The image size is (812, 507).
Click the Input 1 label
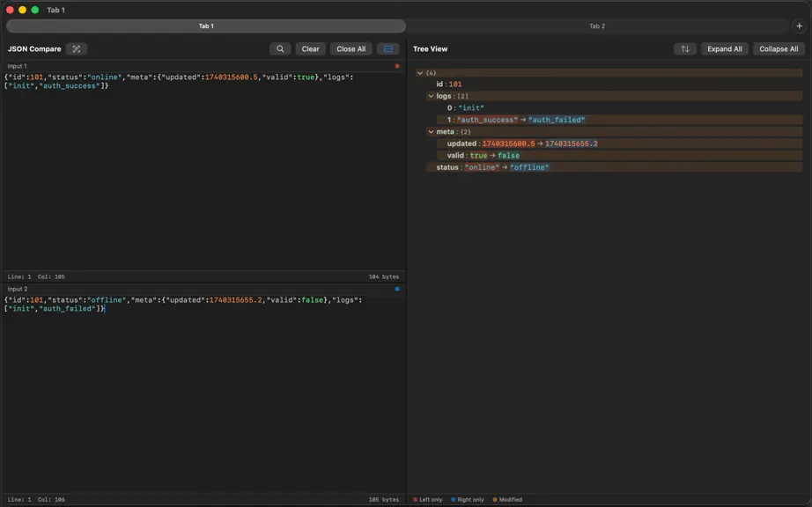coord(17,66)
